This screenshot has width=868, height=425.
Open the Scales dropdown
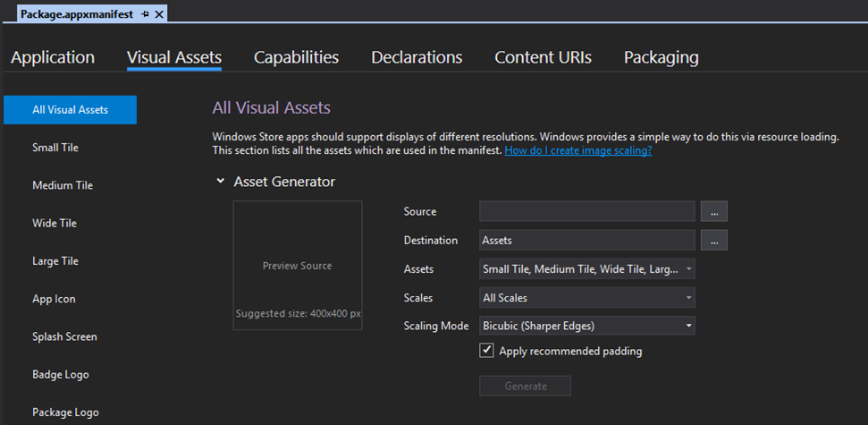click(x=587, y=297)
